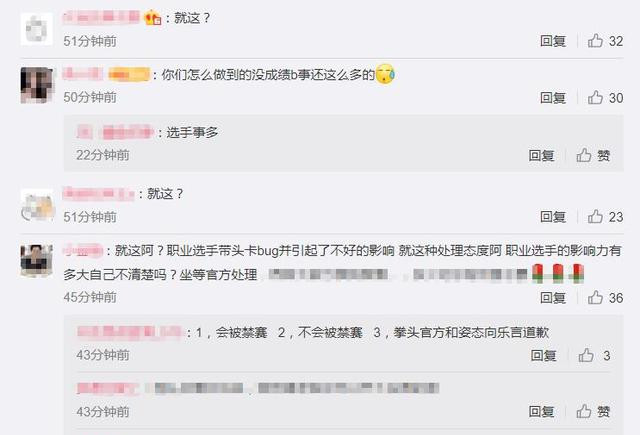Thumbs-up the last blurred reply
Viewport: 640px width, 435px height.
(593, 411)
